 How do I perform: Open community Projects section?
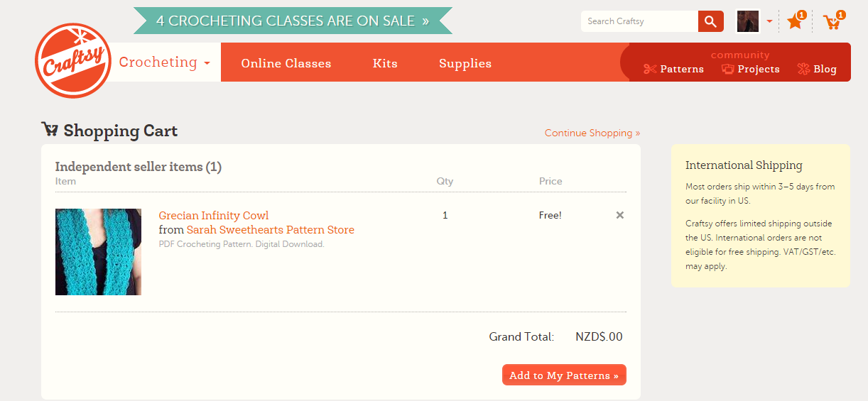point(751,69)
